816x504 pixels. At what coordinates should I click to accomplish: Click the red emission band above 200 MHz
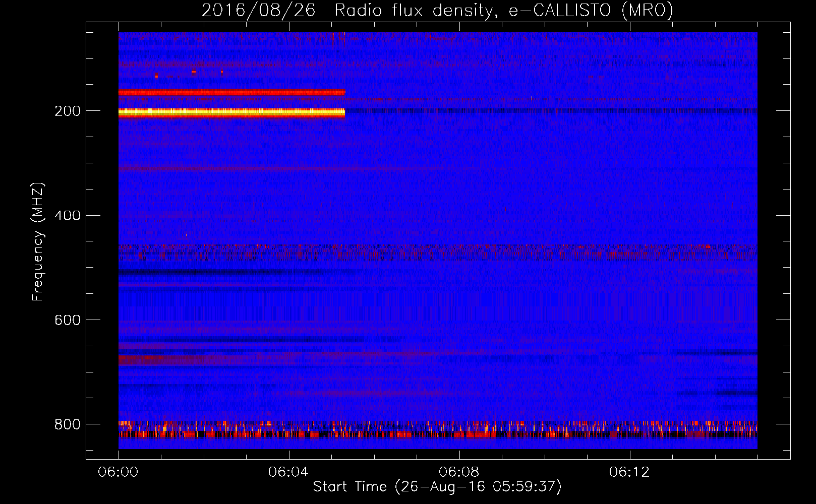(x=232, y=92)
